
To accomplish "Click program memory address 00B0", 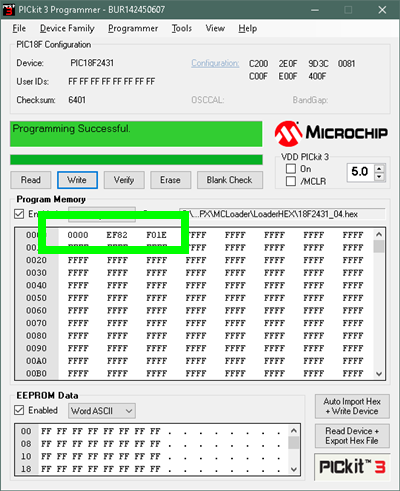I will pos(36,374).
